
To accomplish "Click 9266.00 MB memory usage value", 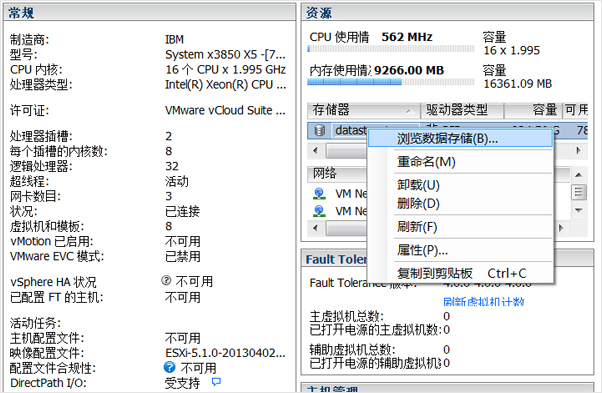I will pos(409,70).
